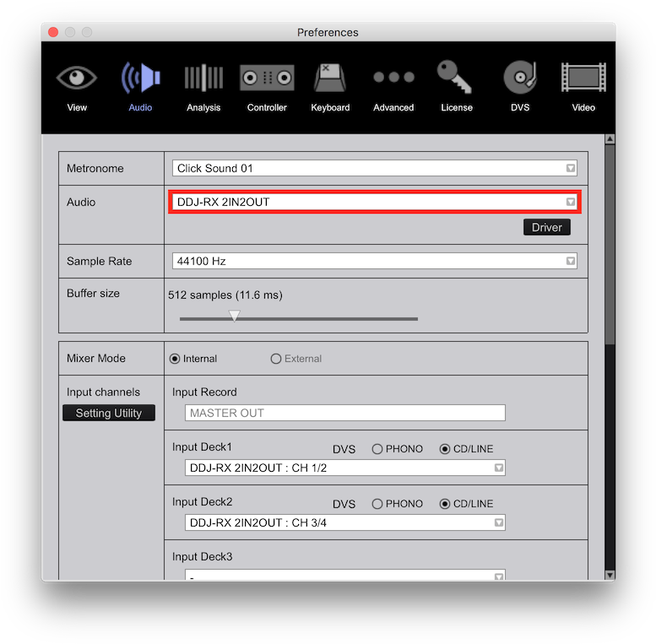Click the Input Deck3 label
Image resolution: width=656 pixels, height=644 pixels.
click(202, 556)
